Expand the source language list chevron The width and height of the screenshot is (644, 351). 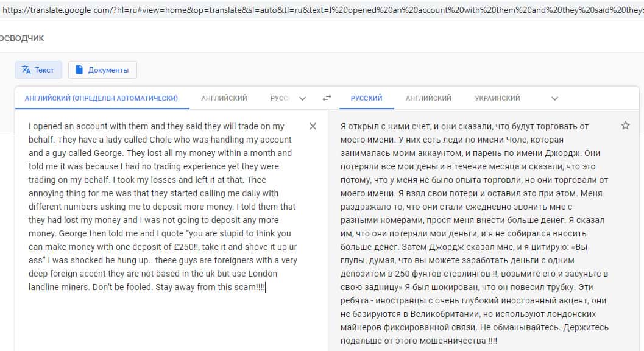click(x=303, y=98)
